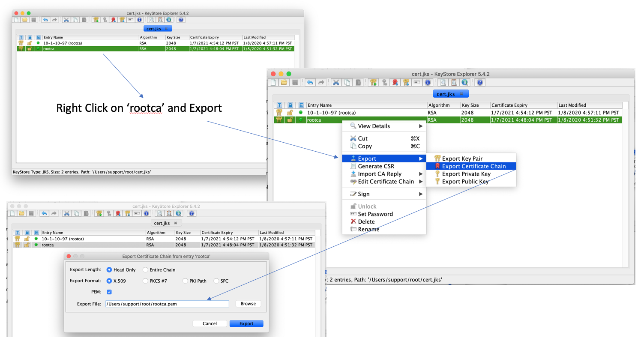Select Copy in context menu
The height and width of the screenshot is (347, 644).
pos(384,146)
